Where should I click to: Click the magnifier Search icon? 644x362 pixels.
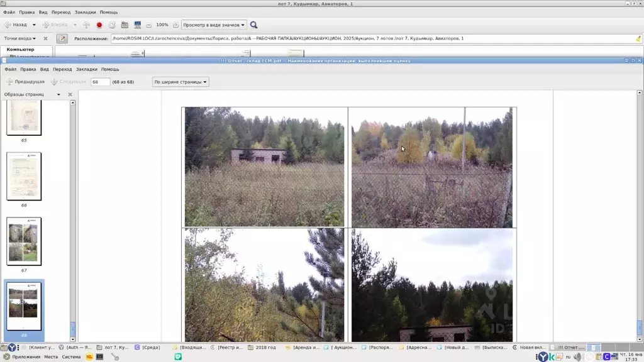254,25
